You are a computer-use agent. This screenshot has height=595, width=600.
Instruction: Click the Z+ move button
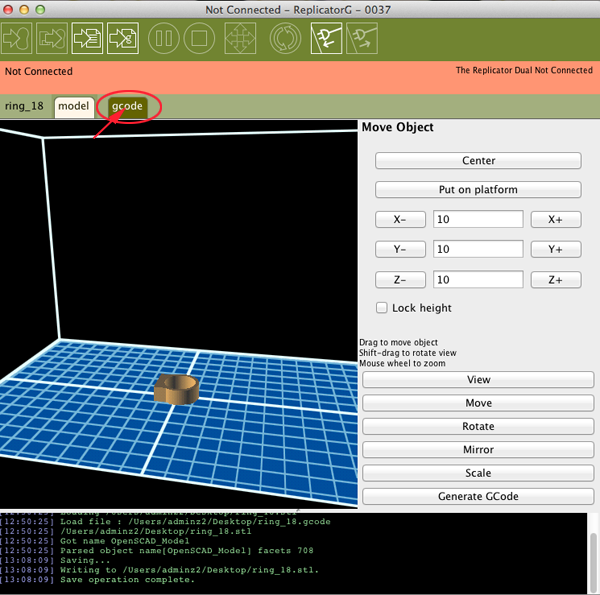coord(556,280)
